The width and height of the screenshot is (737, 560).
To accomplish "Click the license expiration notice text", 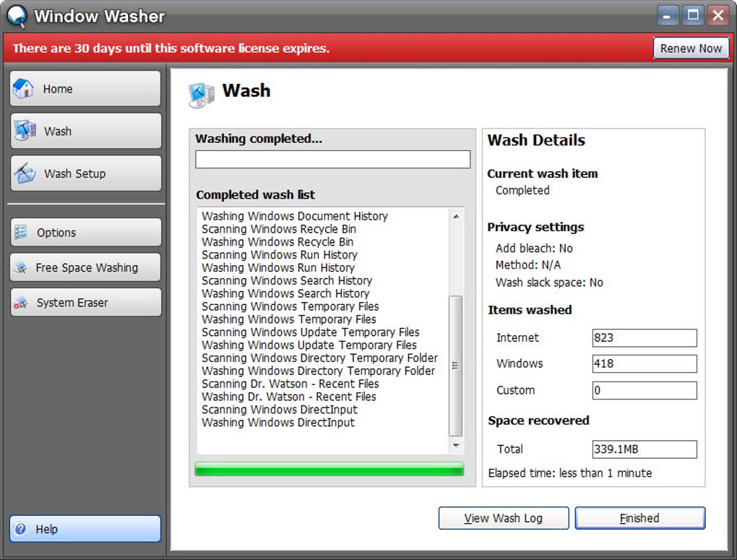I will pyautogui.click(x=171, y=48).
